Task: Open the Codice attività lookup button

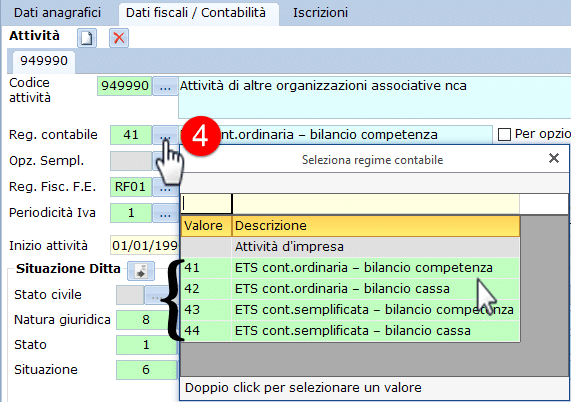Action: click(x=165, y=86)
